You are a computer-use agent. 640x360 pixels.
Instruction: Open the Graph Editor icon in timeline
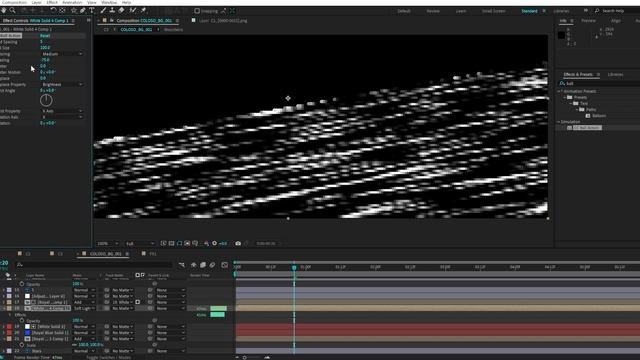pos(224,265)
